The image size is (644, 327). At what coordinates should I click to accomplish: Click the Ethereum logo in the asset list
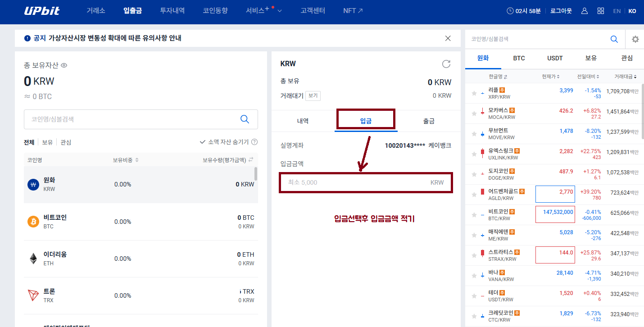pyautogui.click(x=32, y=258)
